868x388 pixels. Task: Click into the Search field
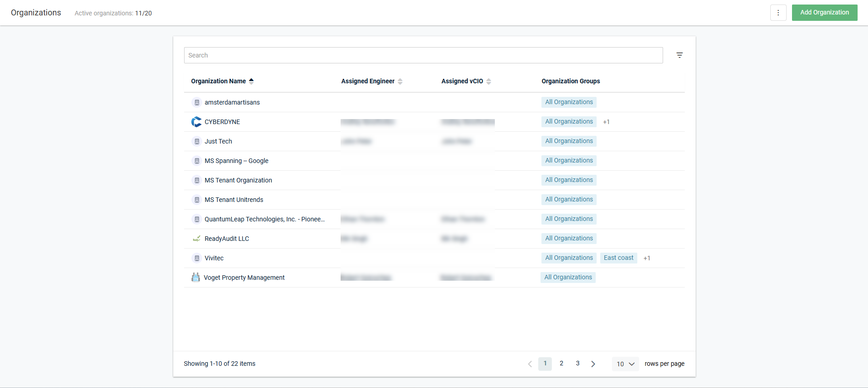[x=423, y=55]
